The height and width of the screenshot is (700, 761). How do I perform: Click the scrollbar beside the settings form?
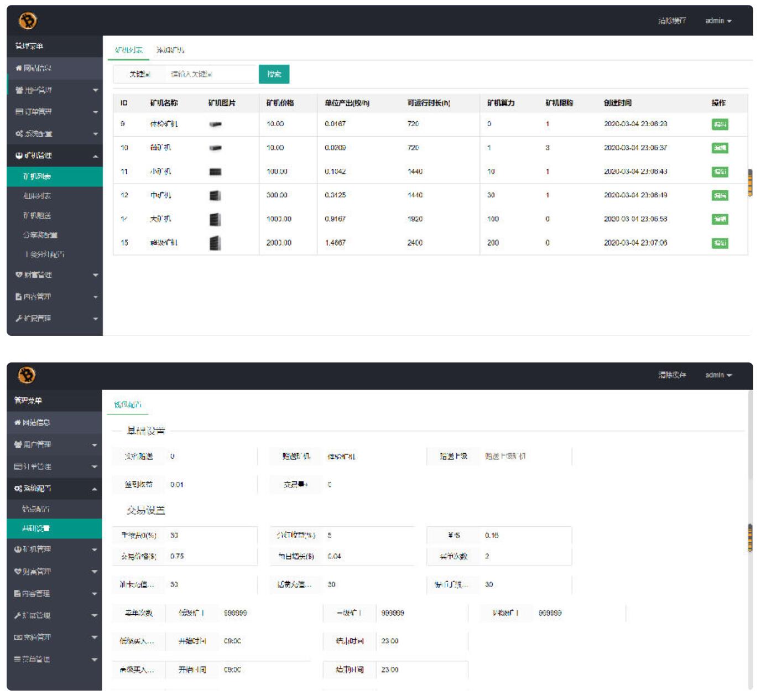[x=750, y=538]
